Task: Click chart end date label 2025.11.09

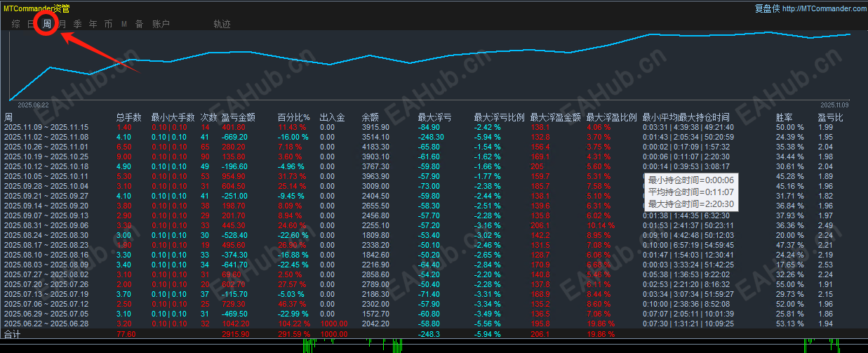Action: [x=834, y=105]
